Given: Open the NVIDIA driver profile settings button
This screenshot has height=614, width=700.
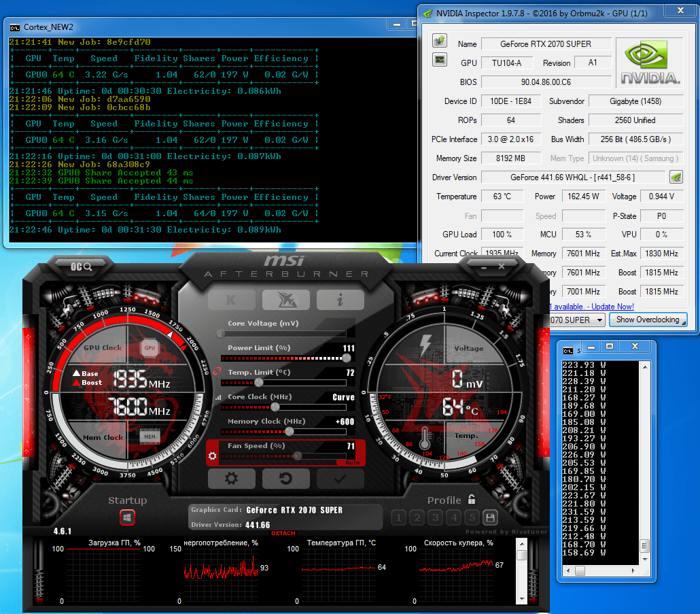Looking at the screenshot, I should click(676, 177).
